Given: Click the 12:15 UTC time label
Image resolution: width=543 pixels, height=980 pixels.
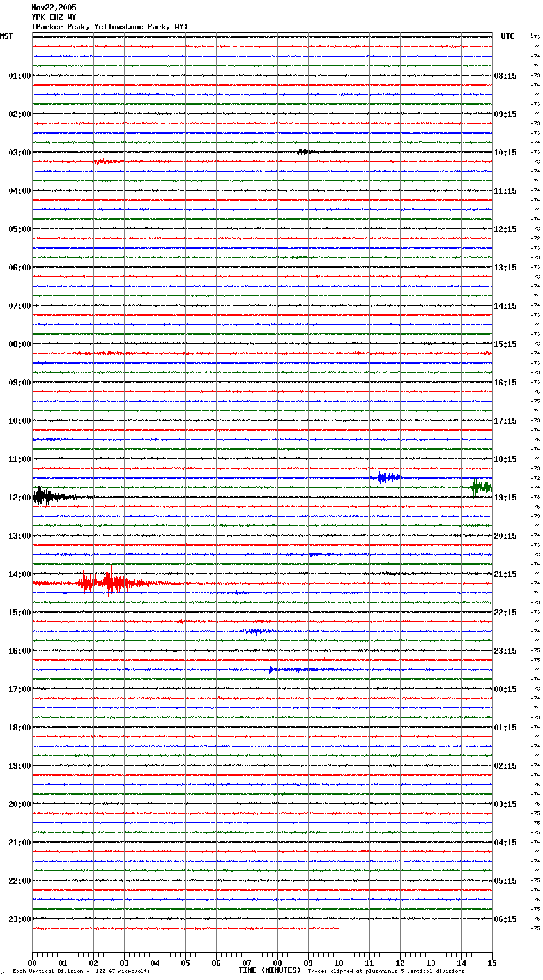Looking at the screenshot, I should pos(505,229).
